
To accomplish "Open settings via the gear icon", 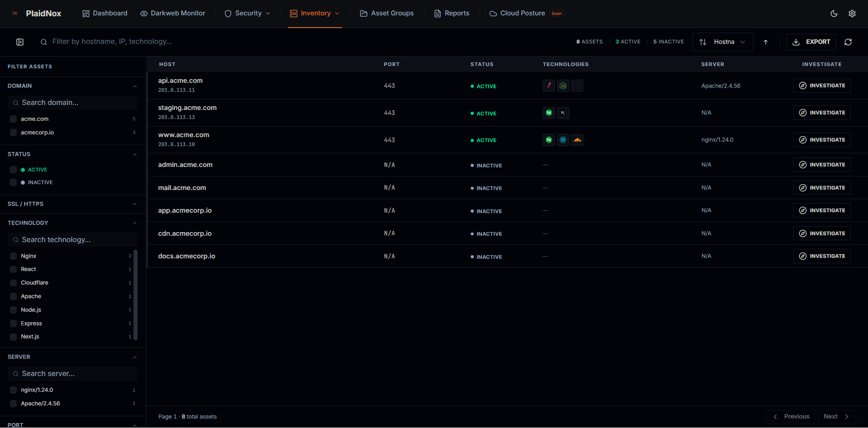I will [x=852, y=14].
